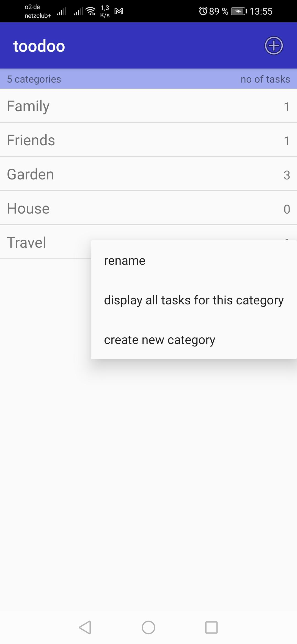The image size is (297, 644).
Task: Tap the Wi-Fi signal icon
Action: coord(90,11)
